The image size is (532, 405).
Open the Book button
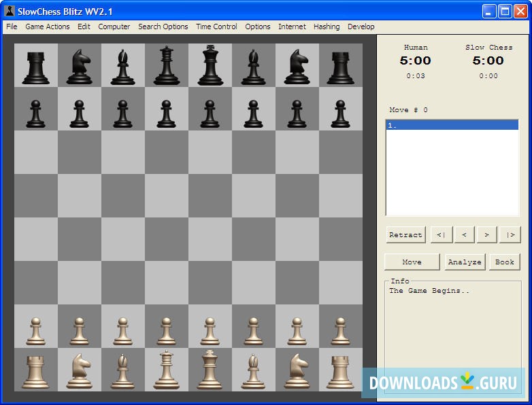click(x=505, y=262)
